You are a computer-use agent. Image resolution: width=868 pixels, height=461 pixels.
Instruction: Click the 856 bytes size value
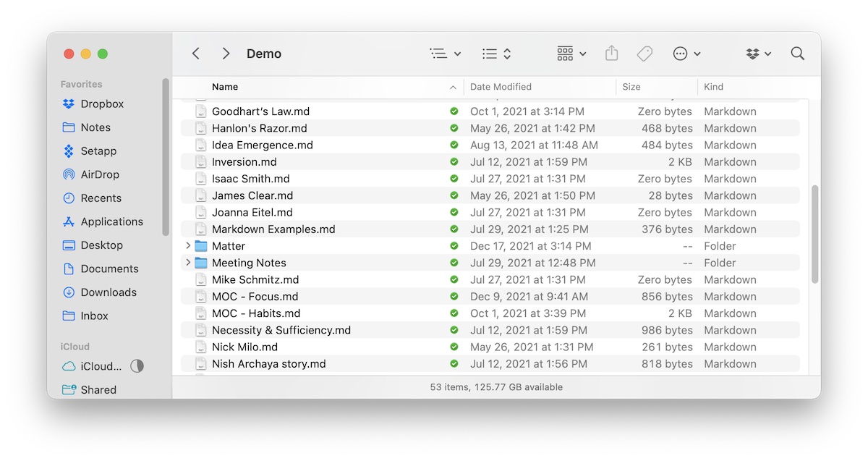667,297
